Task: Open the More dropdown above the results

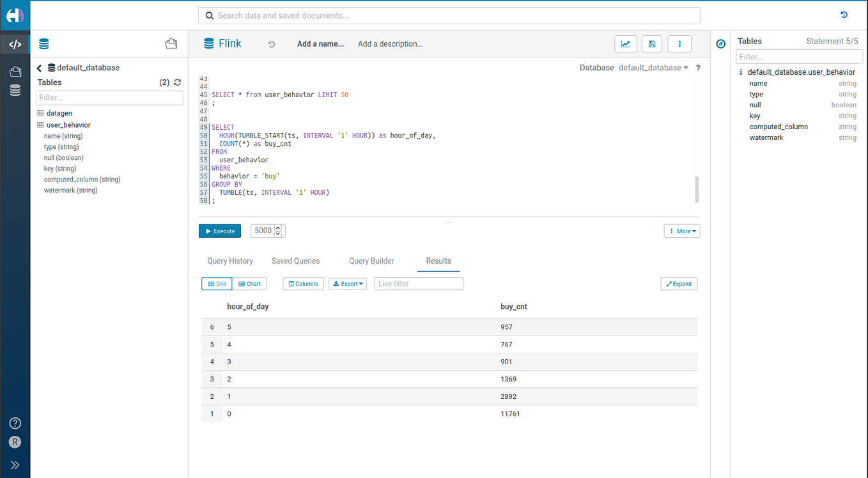Action: coord(681,231)
